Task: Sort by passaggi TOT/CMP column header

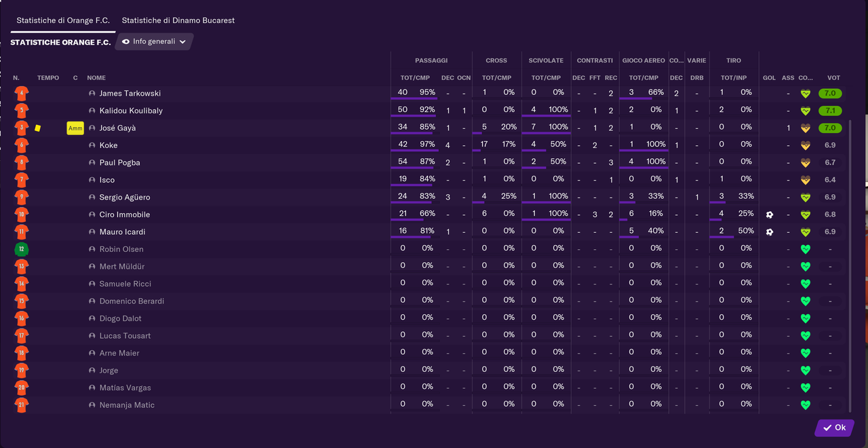Action: [415, 78]
